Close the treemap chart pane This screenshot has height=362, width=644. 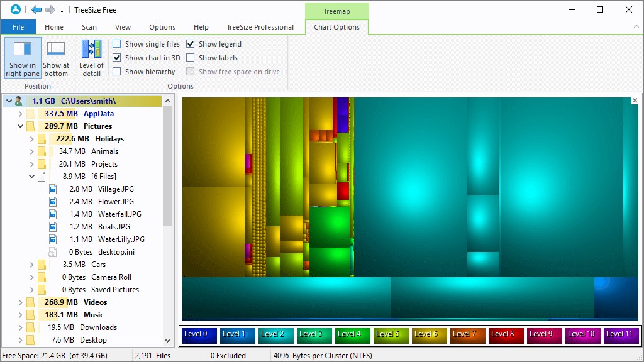tap(635, 101)
